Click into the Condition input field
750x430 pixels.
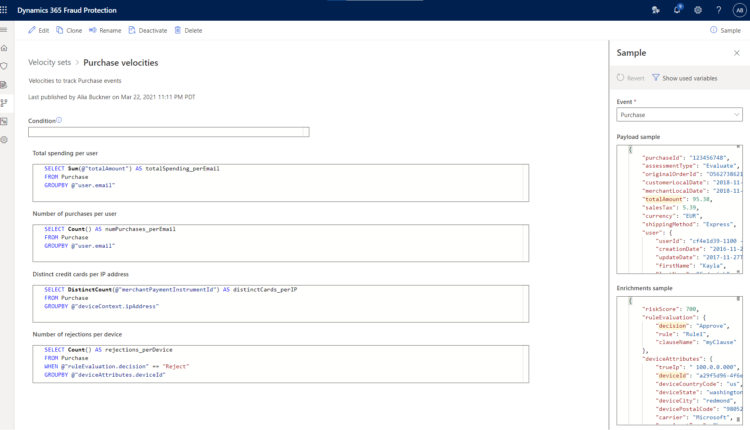168,132
